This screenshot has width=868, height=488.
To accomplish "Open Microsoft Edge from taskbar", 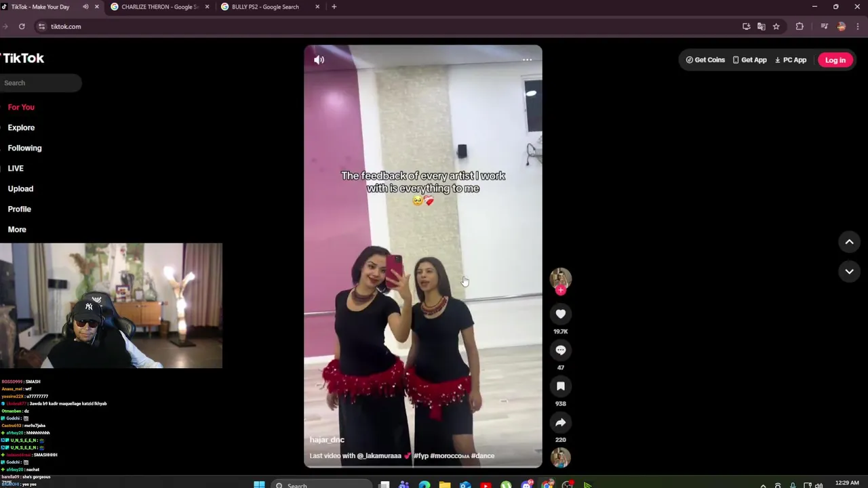I will 424,485.
